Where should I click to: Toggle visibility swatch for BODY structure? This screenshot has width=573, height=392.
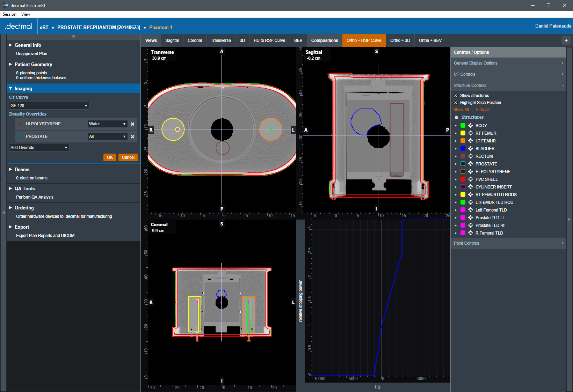[463, 126]
